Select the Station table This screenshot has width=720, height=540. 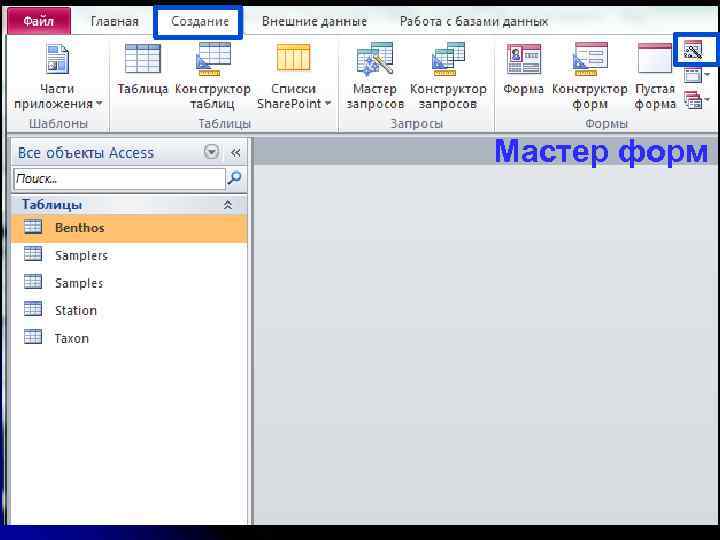point(129,310)
